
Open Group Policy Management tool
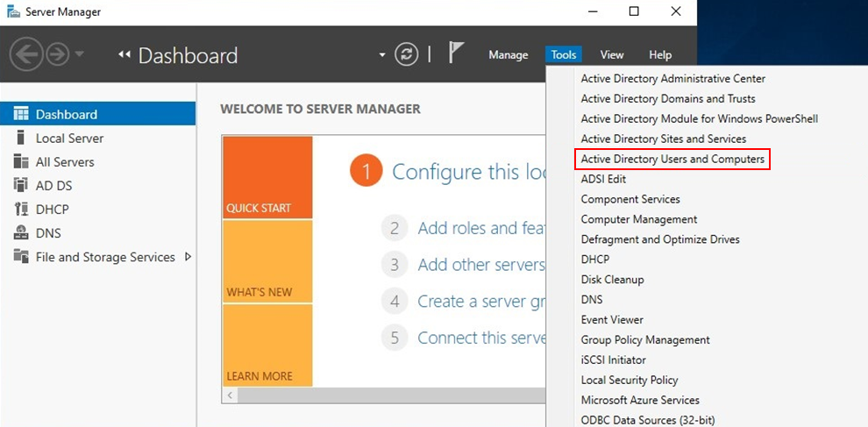[x=645, y=340]
